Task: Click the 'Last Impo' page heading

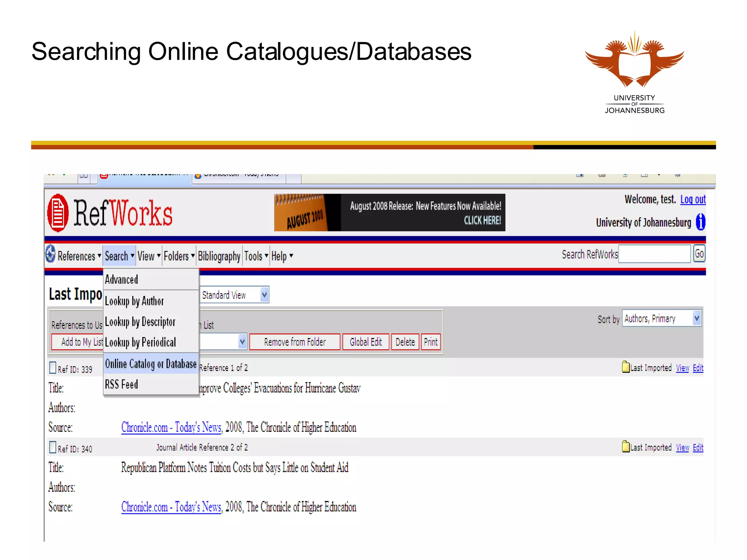Action: click(76, 294)
